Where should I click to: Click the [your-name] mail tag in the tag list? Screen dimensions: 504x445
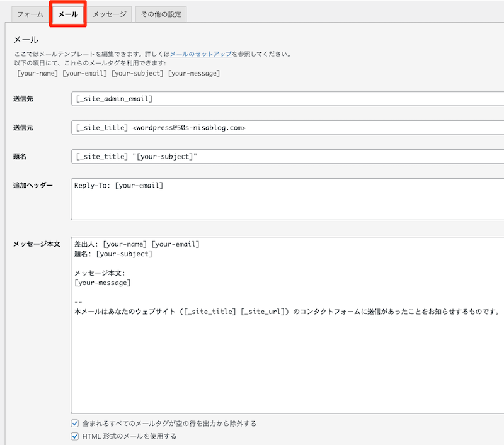[x=38, y=73]
